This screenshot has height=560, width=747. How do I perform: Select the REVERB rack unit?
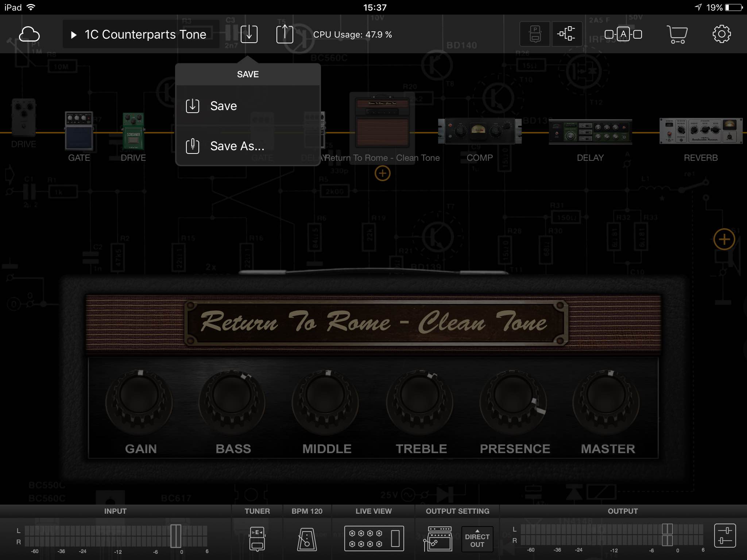701,131
